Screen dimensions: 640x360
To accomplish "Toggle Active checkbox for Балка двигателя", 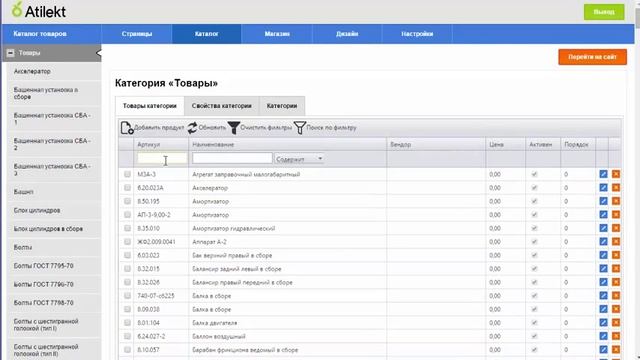I will [534, 322].
